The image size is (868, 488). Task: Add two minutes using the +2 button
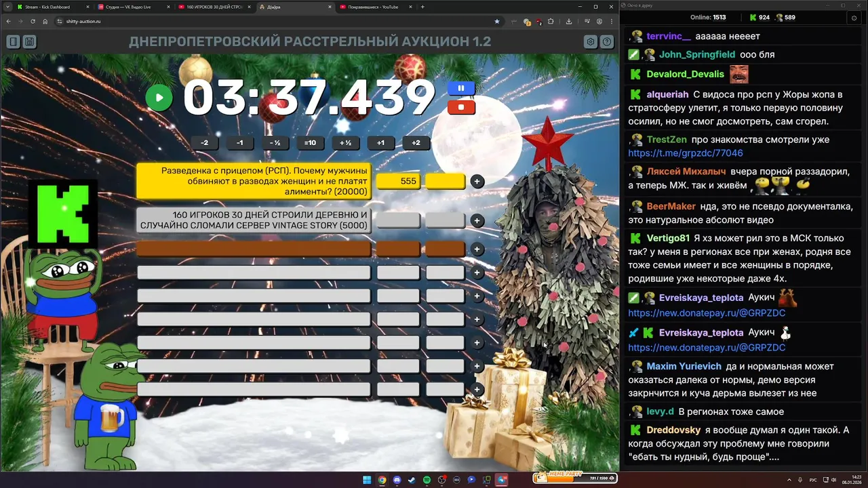[x=416, y=143]
